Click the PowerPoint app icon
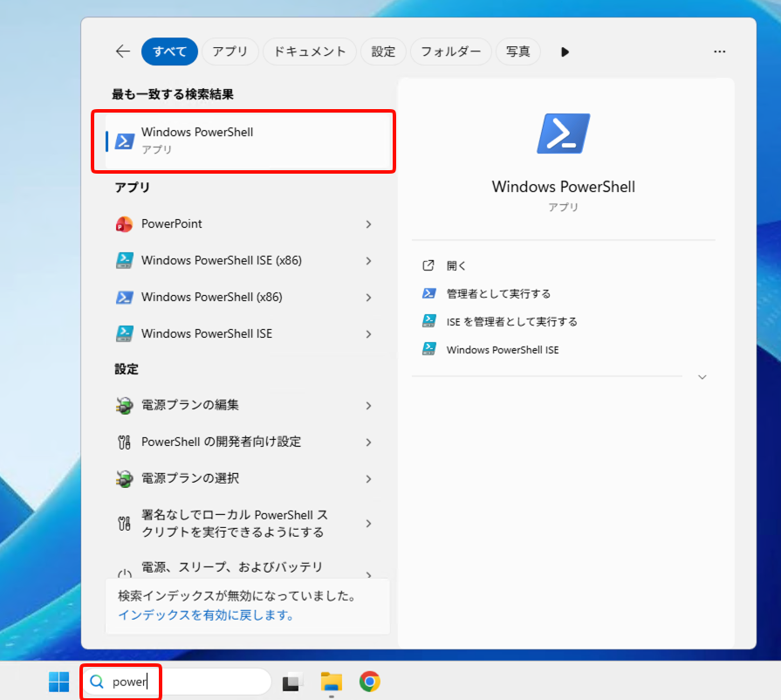Viewport: 781px width, 700px height. tap(124, 224)
